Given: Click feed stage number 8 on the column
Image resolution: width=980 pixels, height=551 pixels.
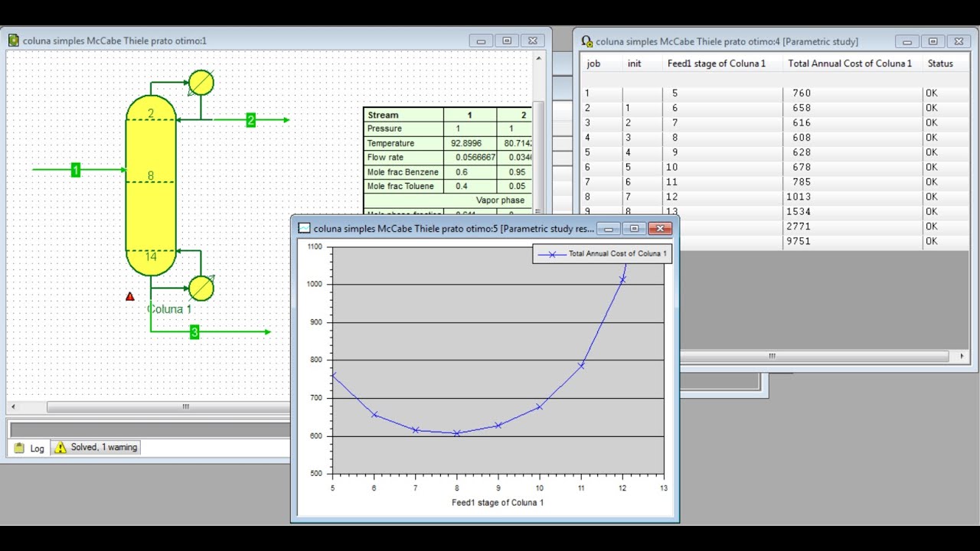Looking at the screenshot, I should tap(151, 175).
